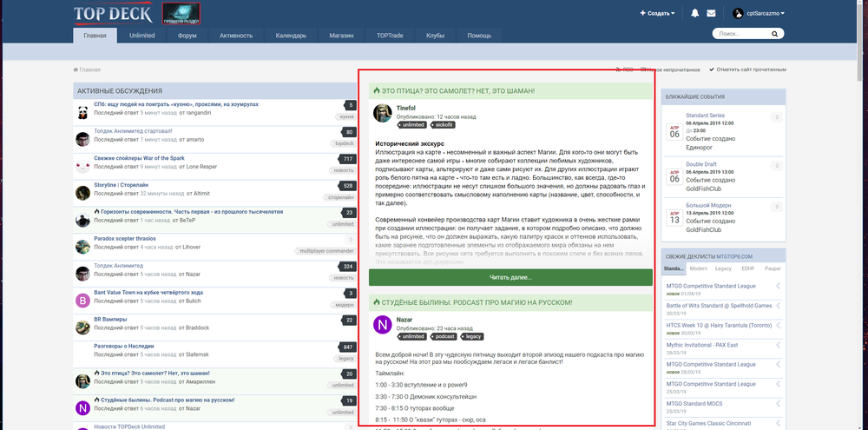
Task: Open the Standard Series event link
Action: (x=705, y=116)
